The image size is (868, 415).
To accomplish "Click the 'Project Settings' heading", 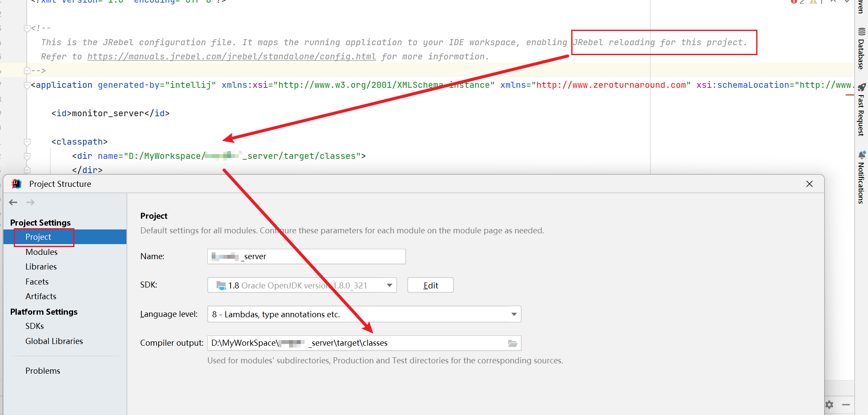I will tap(40, 223).
